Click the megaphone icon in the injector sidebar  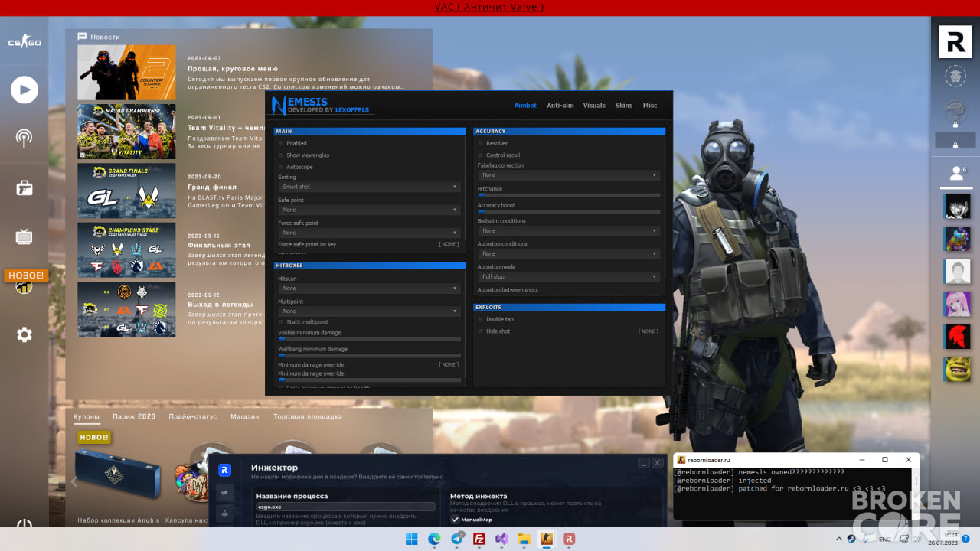[x=225, y=494]
